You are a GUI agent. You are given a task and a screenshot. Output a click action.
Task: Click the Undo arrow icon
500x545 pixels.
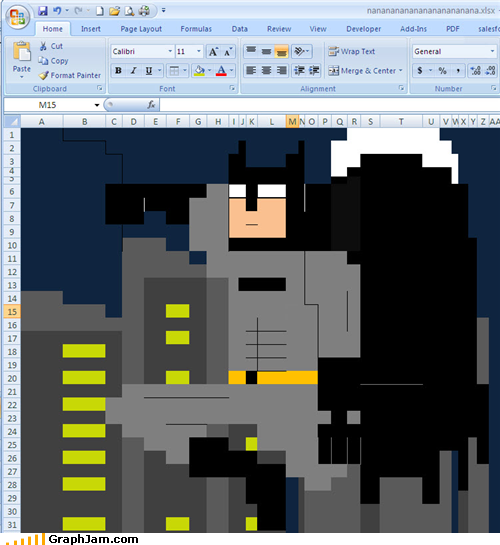tap(57, 11)
